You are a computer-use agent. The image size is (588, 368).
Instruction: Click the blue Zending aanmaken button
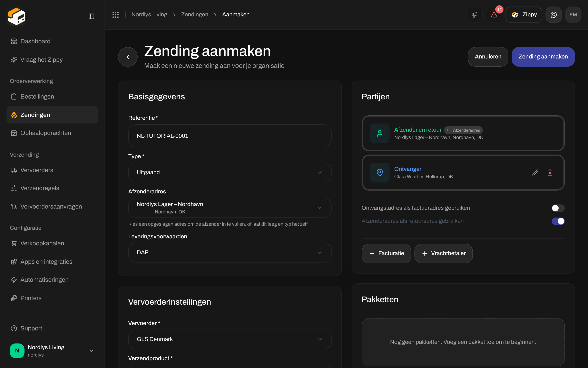coord(543,57)
